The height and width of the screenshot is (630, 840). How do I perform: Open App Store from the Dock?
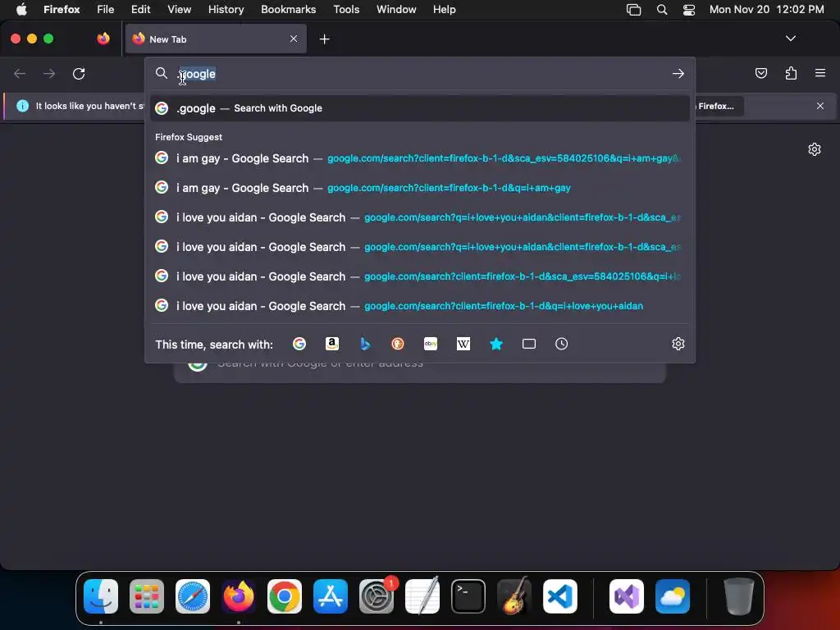331,596
